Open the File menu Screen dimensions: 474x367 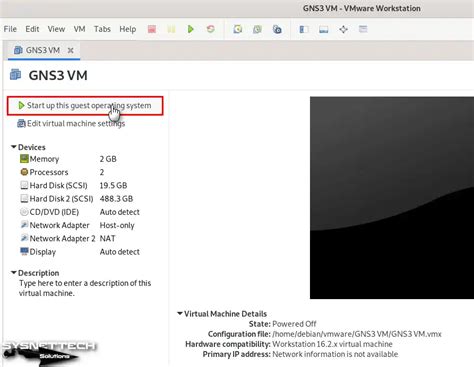pos(10,29)
